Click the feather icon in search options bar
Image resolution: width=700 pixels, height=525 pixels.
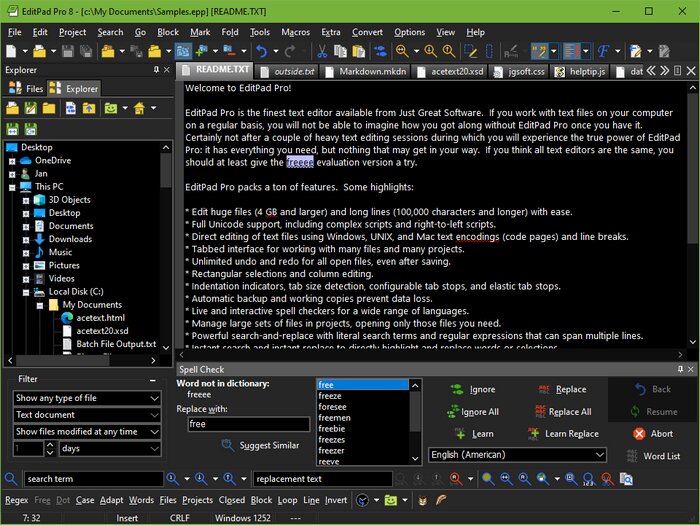point(441,500)
